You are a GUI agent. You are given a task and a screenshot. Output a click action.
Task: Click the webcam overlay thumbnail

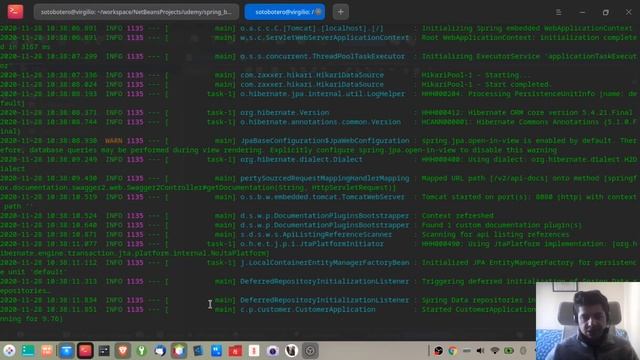click(x=588, y=321)
